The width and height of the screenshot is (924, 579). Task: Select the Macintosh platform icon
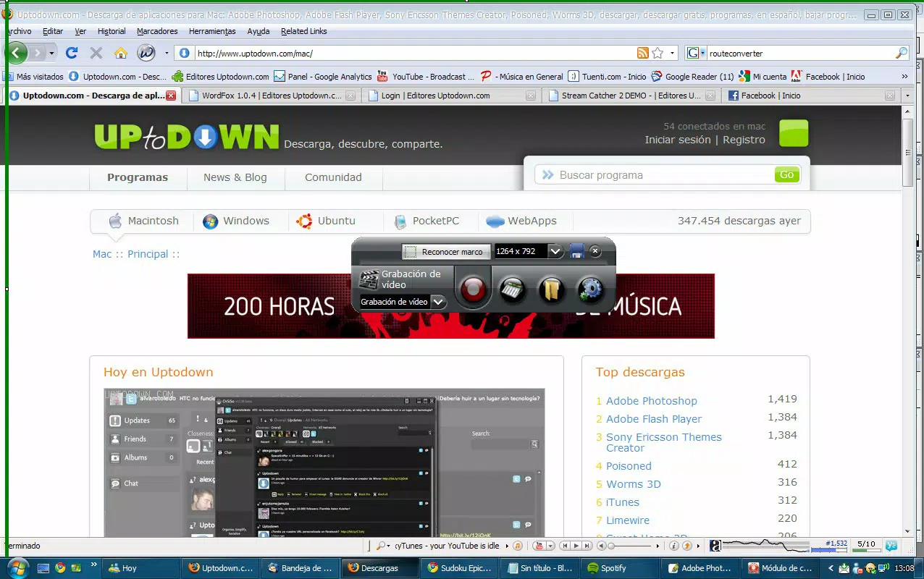115,221
